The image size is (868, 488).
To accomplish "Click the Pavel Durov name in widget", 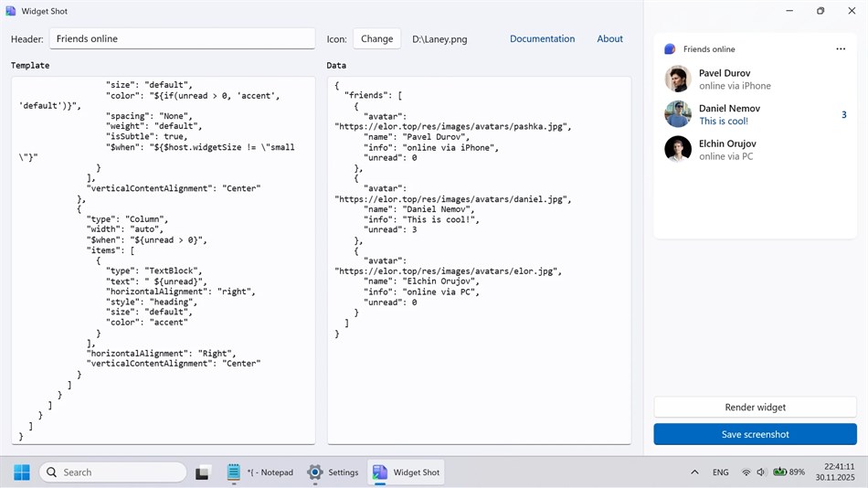I will tap(724, 73).
